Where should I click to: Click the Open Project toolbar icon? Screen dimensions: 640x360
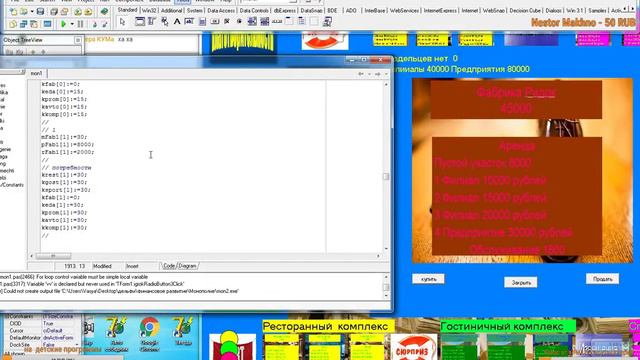(x=64, y=11)
